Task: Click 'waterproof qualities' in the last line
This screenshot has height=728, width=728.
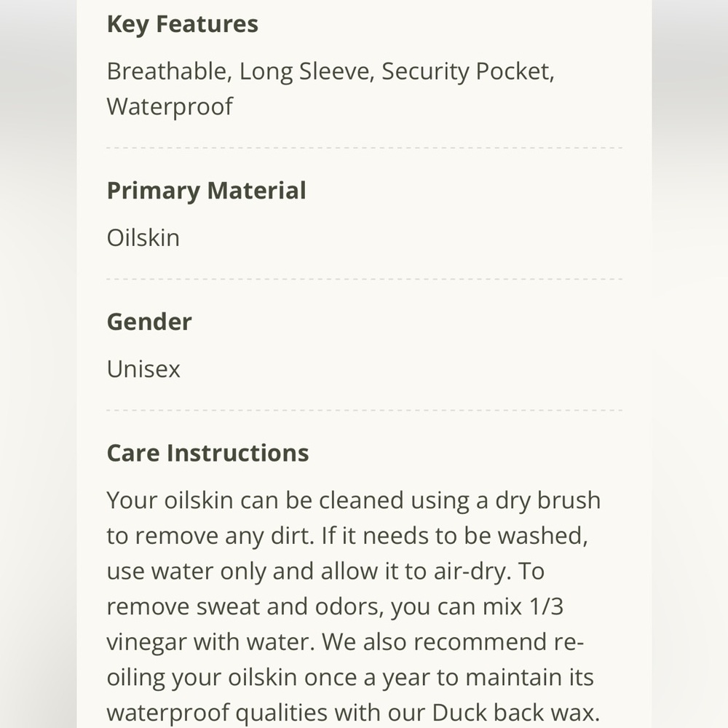Action: pyautogui.click(x=226, y=713)
